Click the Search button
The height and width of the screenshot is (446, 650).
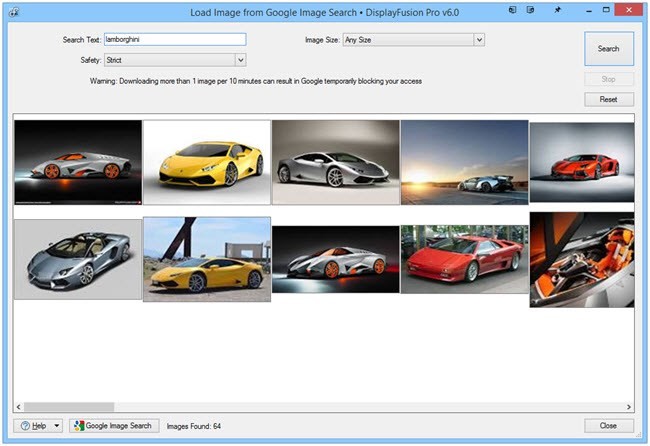click(609, 48)
